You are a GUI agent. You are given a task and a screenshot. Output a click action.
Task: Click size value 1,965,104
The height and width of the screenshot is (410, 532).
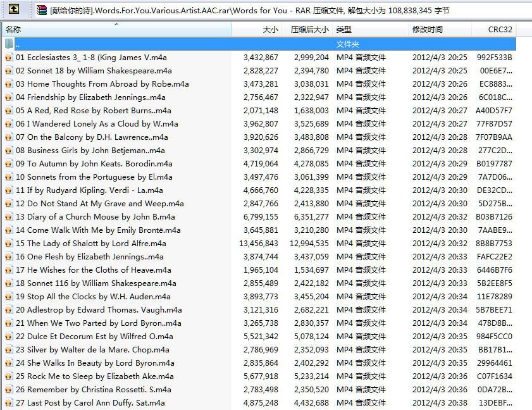tap(261, 270)
